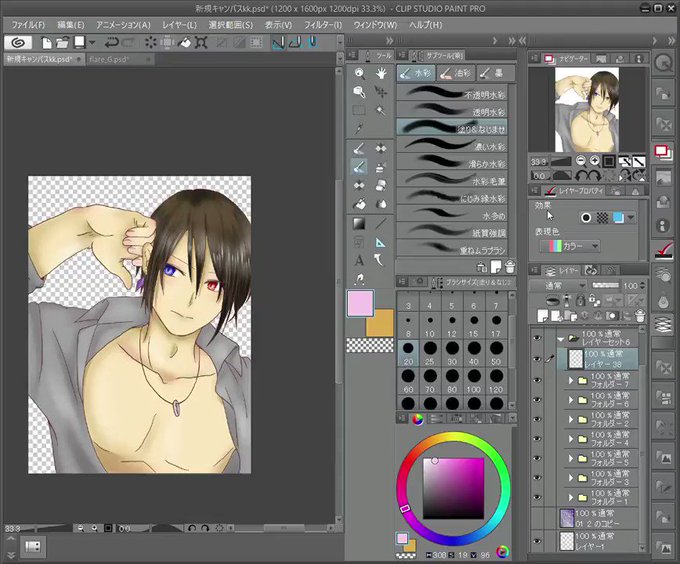680x564 pixels.
Task: Click the Scale/Rotate transform toolbar icon
Action: tap(201, 42)
